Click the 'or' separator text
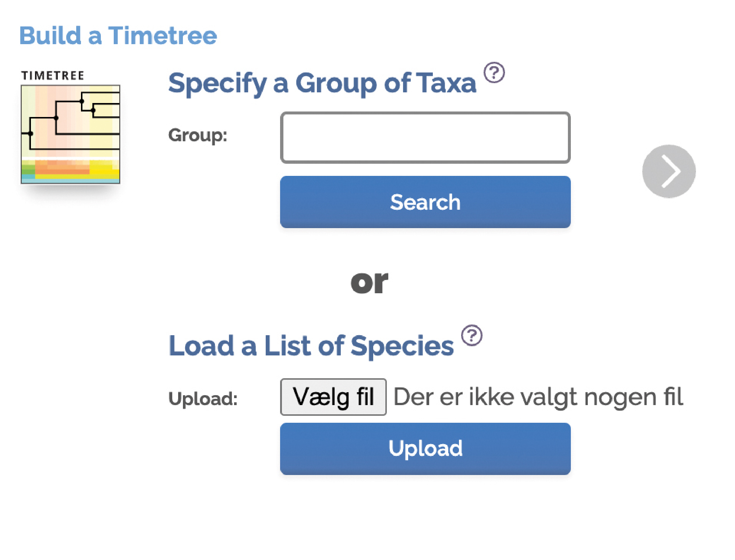Image resolution: width=735 pixels, height=560 pixels. click(369, 282)
